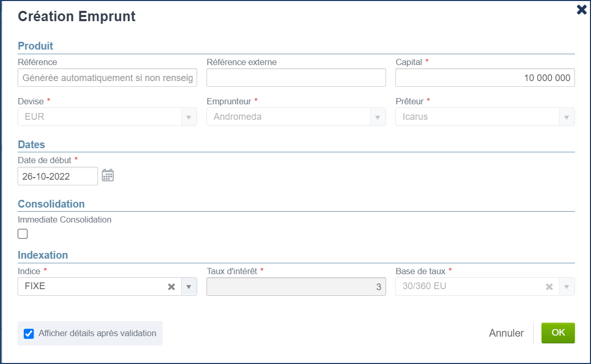
Task: Focus the Taux d'intérêt field
Action: tap(296, 287)
